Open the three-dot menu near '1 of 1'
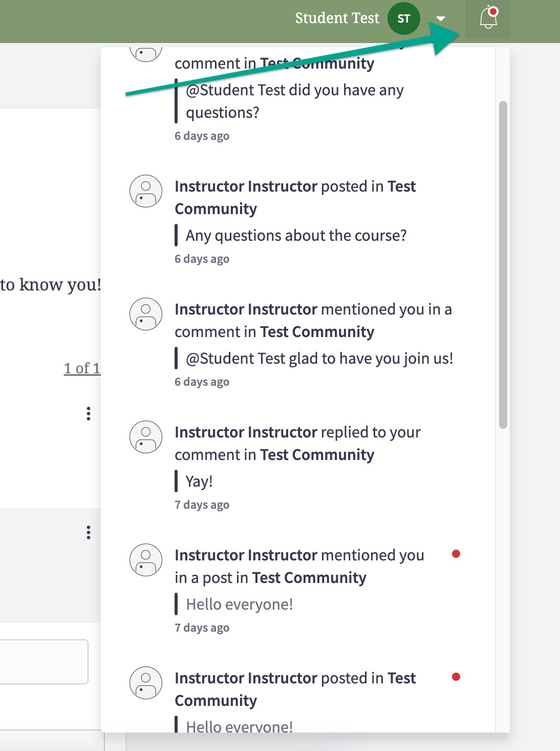The width and height of the screenshot is (560, 751). coord(89,413)
